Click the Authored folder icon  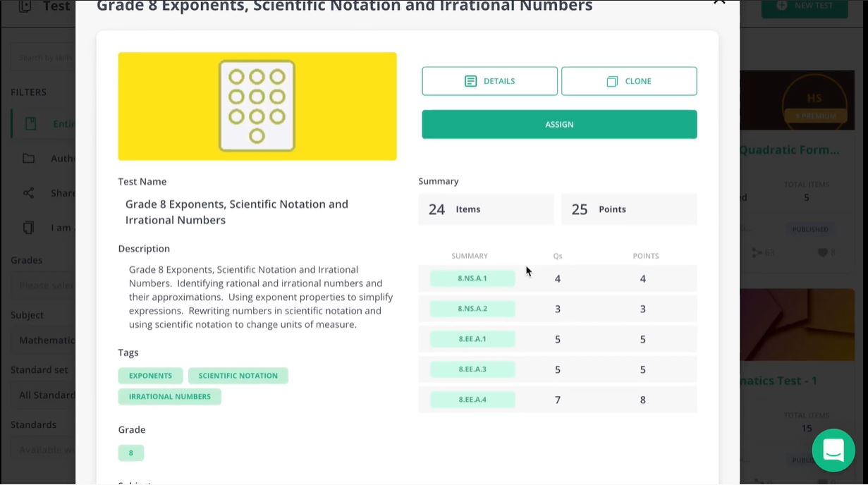point(28,159)
